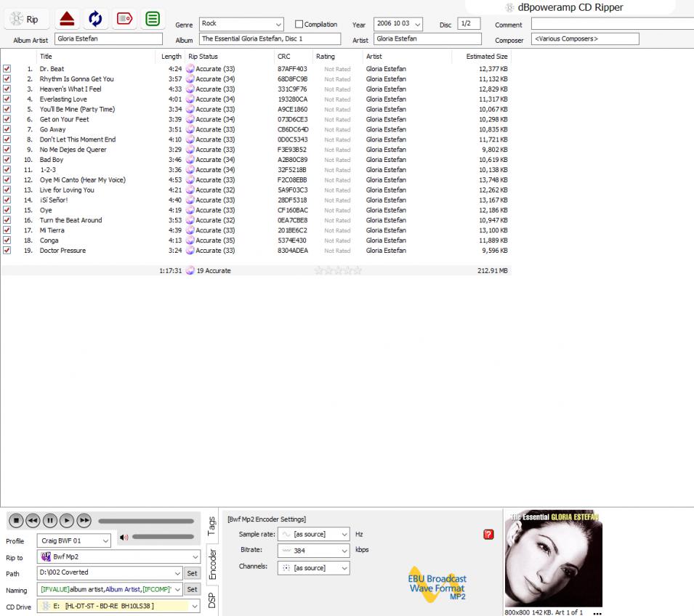Mute audio with the speaker icon

[x=124, y=538]
